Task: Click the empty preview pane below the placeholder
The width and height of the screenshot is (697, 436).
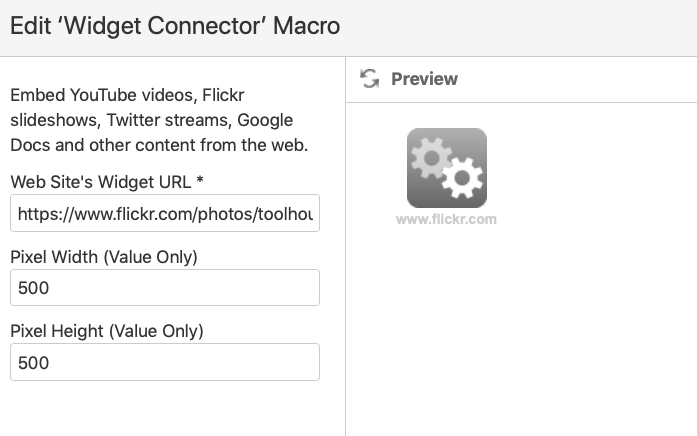Action: 521,331
